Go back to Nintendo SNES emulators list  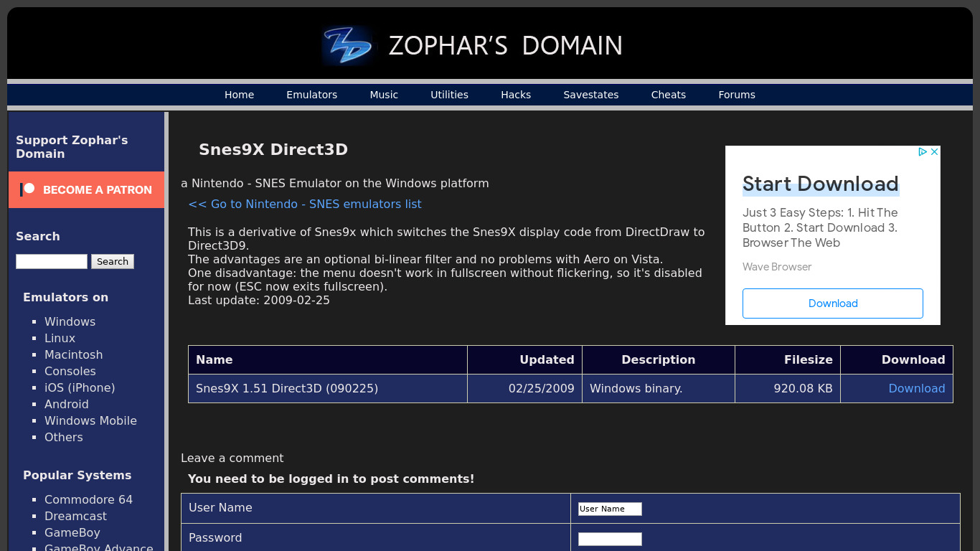point(304,204)
